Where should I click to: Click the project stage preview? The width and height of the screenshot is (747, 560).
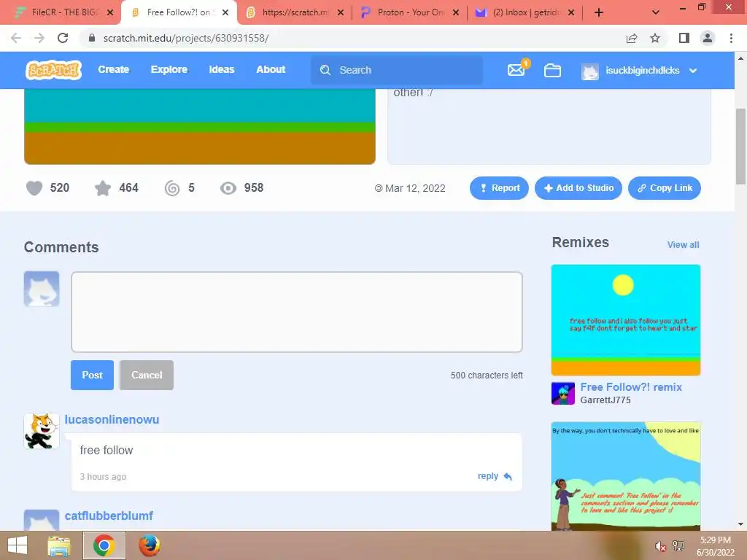[x=200, y=127]
